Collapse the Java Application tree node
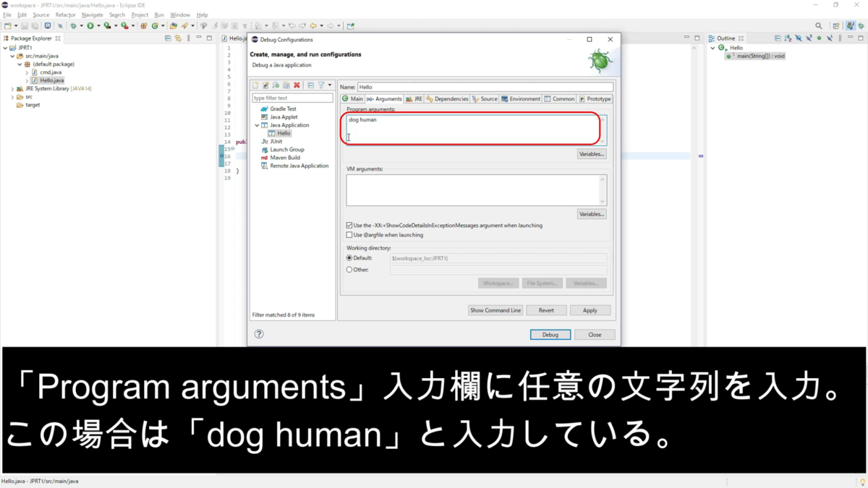 (x=257, y=125)
